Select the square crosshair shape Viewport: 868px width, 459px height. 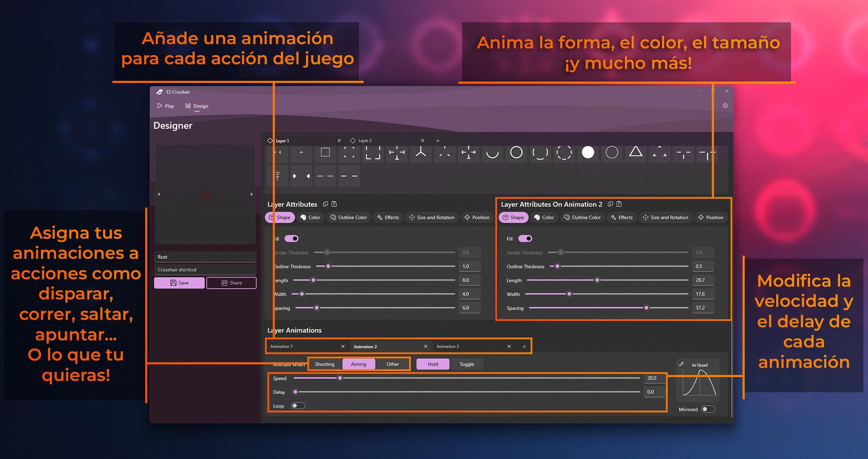coord(325,152)
